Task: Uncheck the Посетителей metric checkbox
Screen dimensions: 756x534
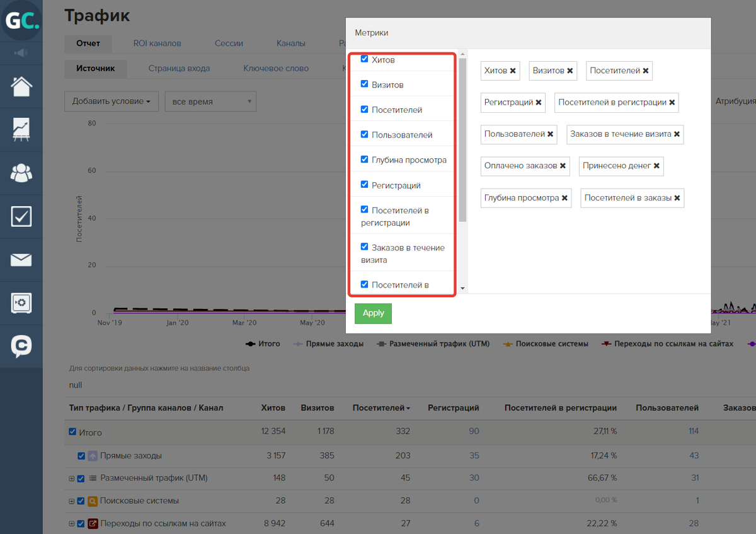Action: click(365, 109)
